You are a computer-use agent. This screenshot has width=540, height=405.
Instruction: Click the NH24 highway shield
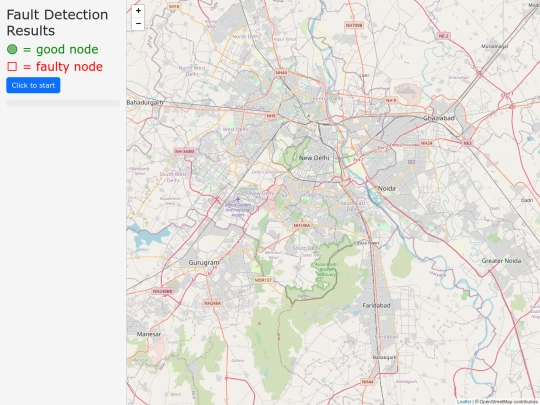426,143
